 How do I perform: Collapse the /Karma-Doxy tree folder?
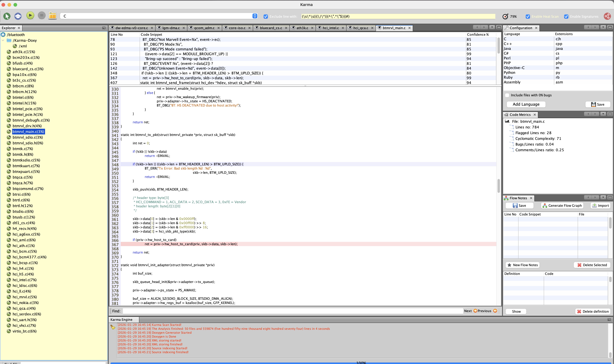tap(3, 41)
